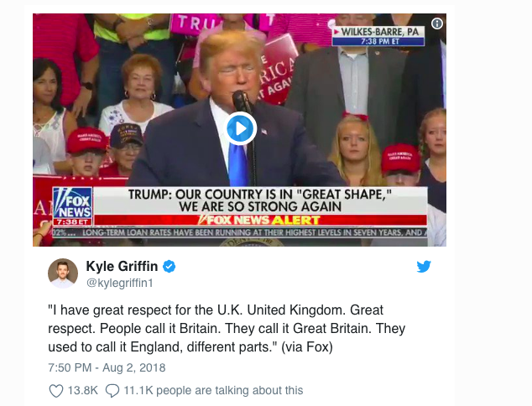Click the tweet text quoting U.K. remarks

pyautogui.click(x=227, y=328)
